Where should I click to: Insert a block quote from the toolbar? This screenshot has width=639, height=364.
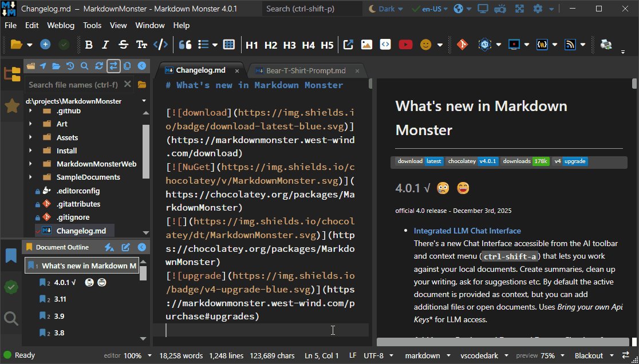pos(185,45)
